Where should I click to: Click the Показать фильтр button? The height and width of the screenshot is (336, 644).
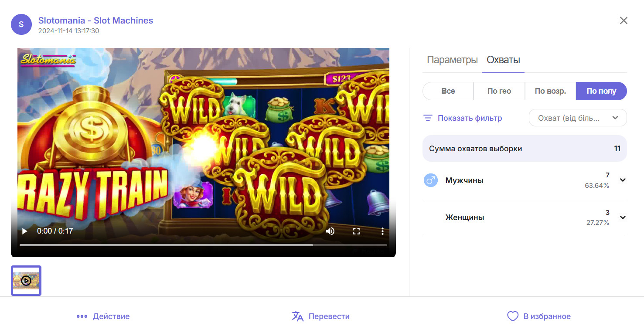click(x=463, y=118)
